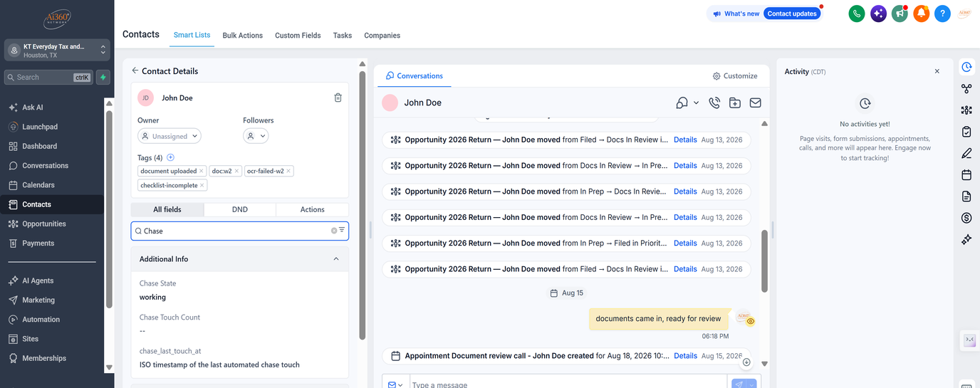Screen dimensions: 980x388
Task: Clear the Chase search field text
Action: tap(334, 231)
